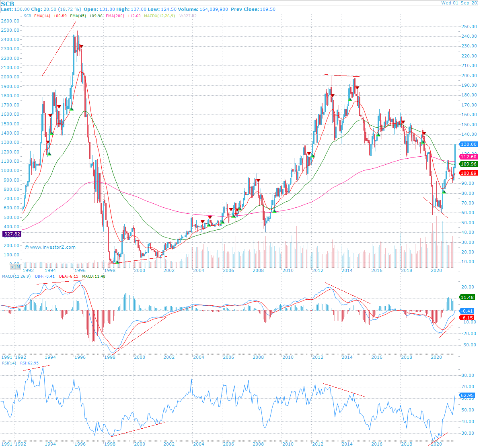Click the x1M volume multiplier label
Image resolution: width=487 pixels, height=448 pixels.
(x=15, y=267)
